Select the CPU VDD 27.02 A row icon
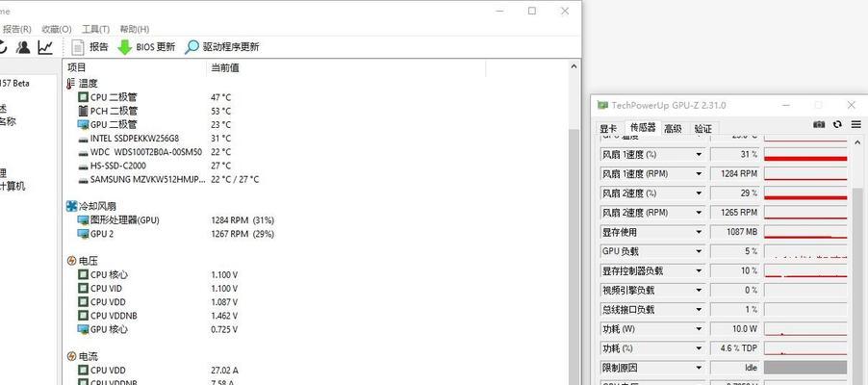This screenshot has height=385, width=868. (x=83, y=370)
